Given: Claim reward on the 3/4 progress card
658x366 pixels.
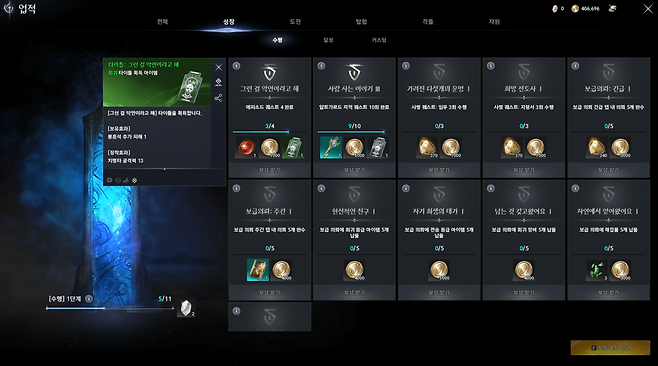Looking at the screenshot, I should 269,170.
